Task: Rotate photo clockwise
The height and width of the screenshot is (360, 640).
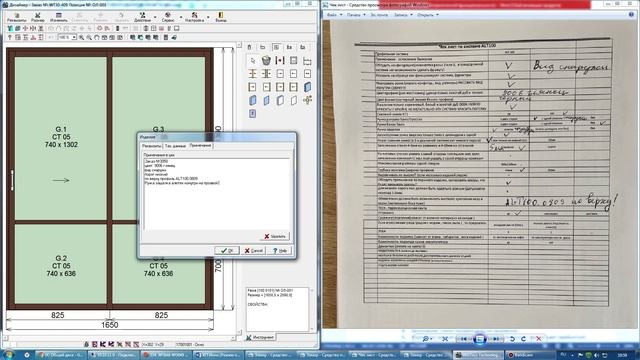Action: 524,339
